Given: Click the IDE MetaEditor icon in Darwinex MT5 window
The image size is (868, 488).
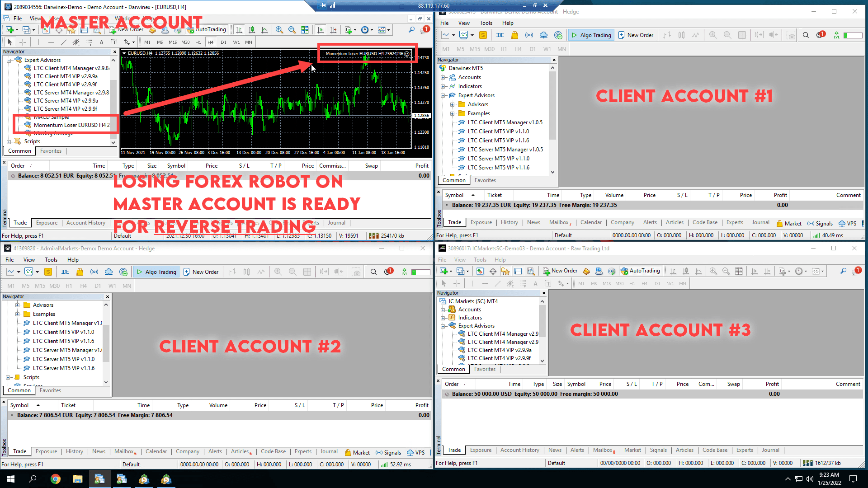Looking at the screenshot, I should tap(500, 35).
